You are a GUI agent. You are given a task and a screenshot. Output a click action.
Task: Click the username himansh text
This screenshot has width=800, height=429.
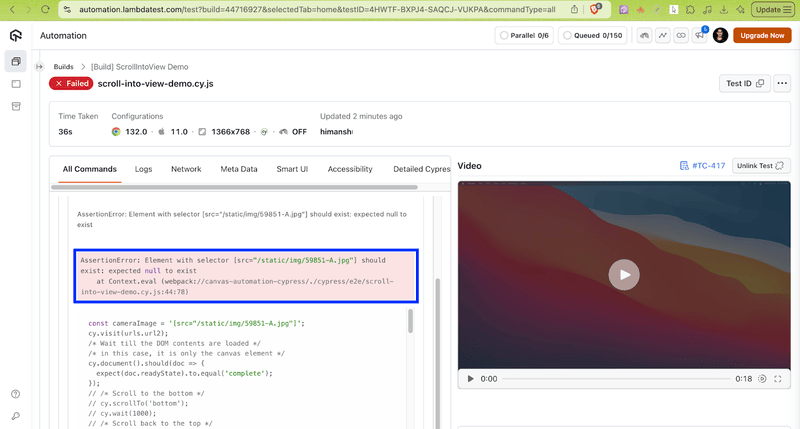pyautogui.click(x=336, y=132)
